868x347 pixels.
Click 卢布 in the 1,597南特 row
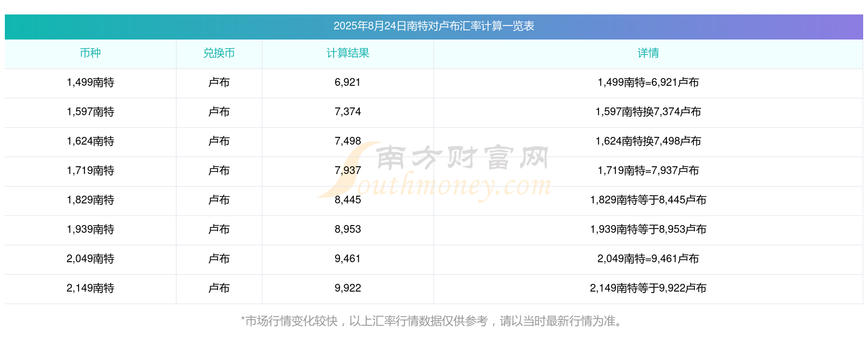[219, 112]
